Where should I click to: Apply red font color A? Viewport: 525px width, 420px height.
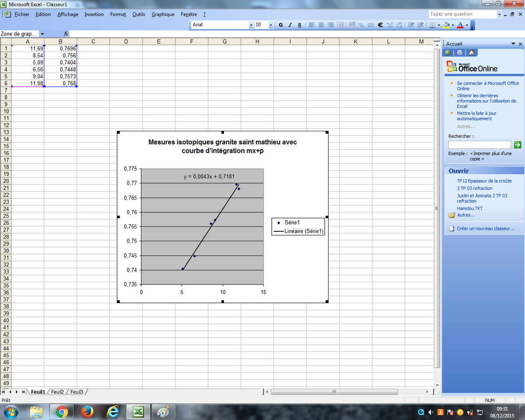(460, 25)
